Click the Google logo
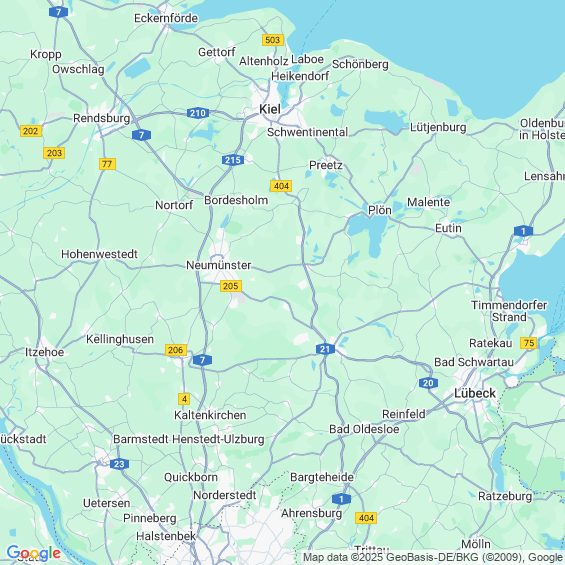This screenshot has width=565, height=565. click(34, 553)
